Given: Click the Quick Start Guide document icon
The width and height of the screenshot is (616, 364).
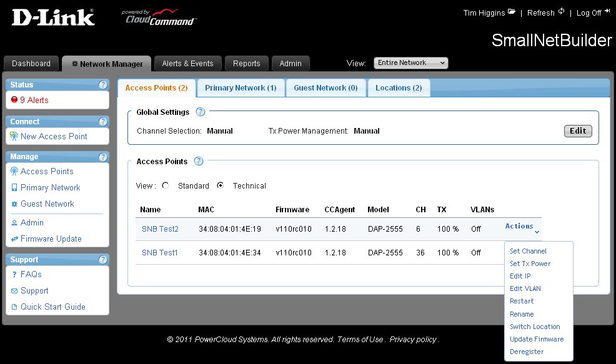Looking at the screenshot, I should pos(14,307).
